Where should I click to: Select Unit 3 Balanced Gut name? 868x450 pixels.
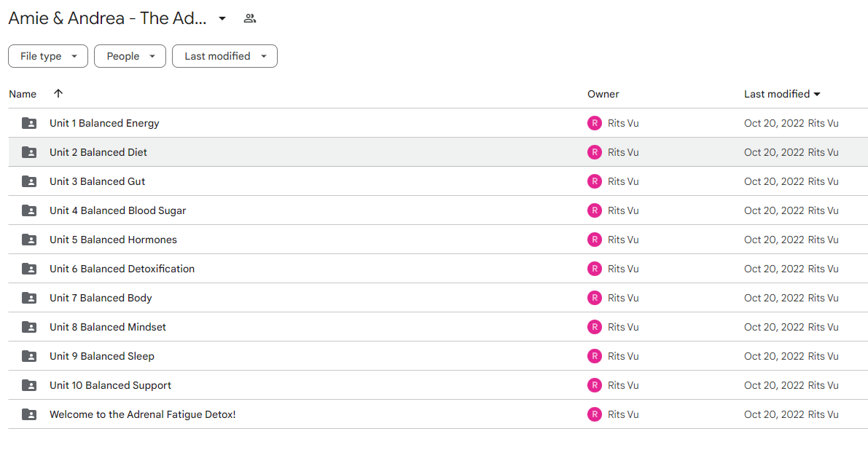(x=98, y=181)
